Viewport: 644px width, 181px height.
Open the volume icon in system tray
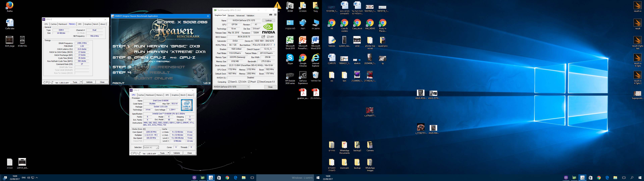[29, 177]
